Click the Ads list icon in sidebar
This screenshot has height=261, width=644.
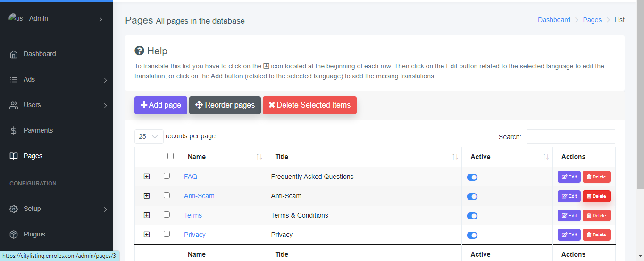click(14, 80)
